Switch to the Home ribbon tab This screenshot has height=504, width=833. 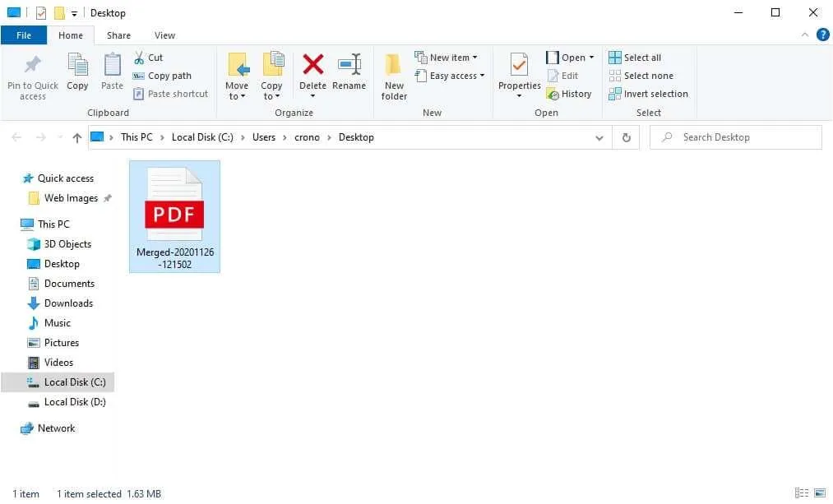click(x=71, y=35)
